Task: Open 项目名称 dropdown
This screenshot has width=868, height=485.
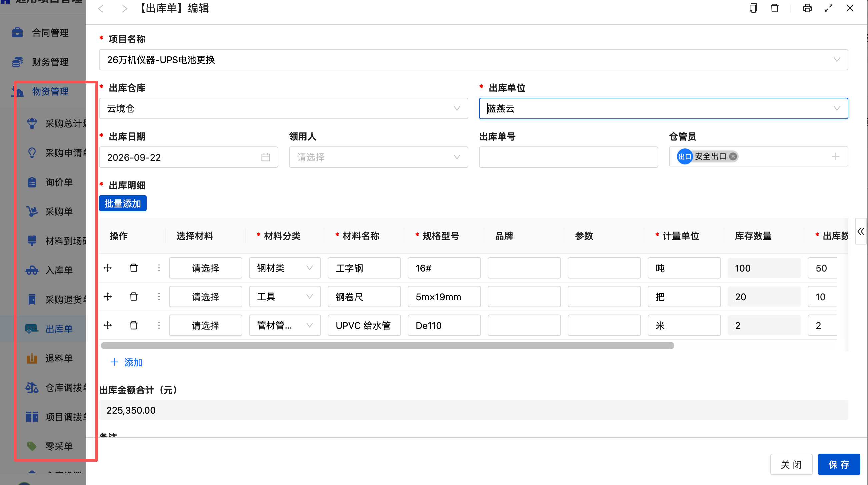Action: point(473,60)
